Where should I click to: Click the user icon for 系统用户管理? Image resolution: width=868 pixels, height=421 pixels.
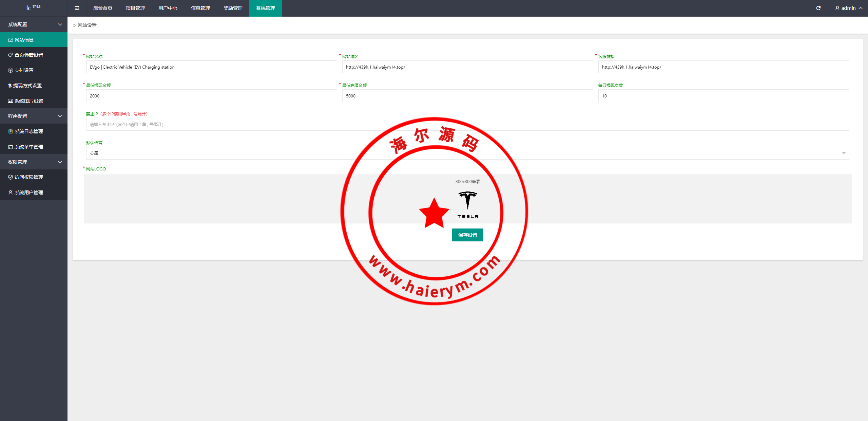pyautogui.click(x=11, y=193)
